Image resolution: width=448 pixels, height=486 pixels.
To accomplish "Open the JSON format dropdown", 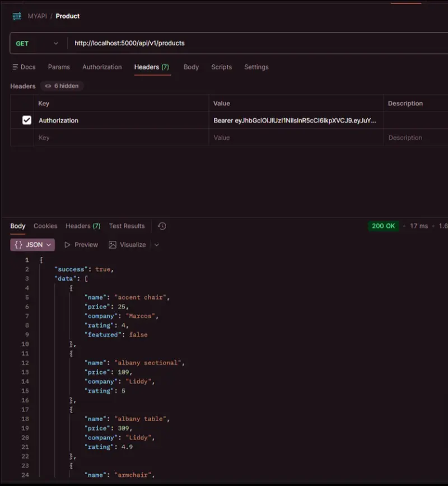I will coord(32,245).
